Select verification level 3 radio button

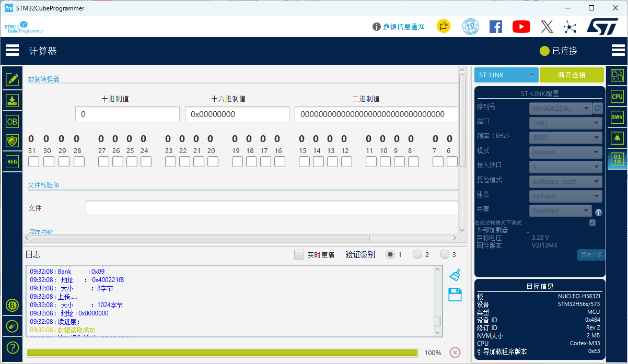445,254
